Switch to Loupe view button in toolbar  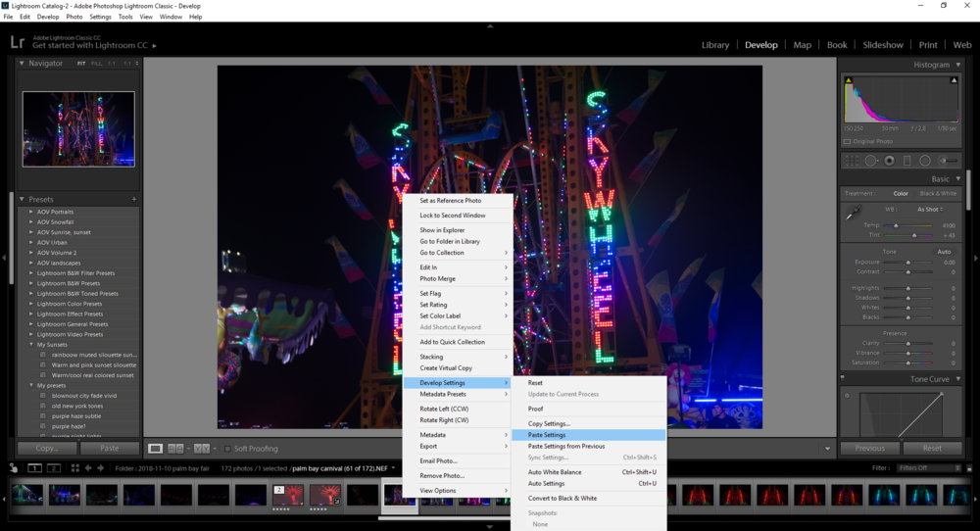coord(155,449)
